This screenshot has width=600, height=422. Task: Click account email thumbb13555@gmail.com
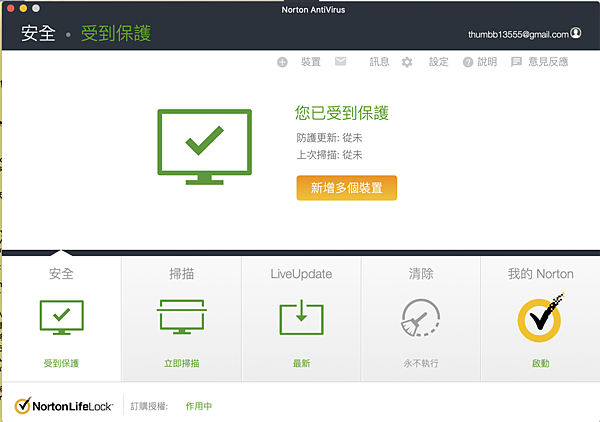(518, 35)
